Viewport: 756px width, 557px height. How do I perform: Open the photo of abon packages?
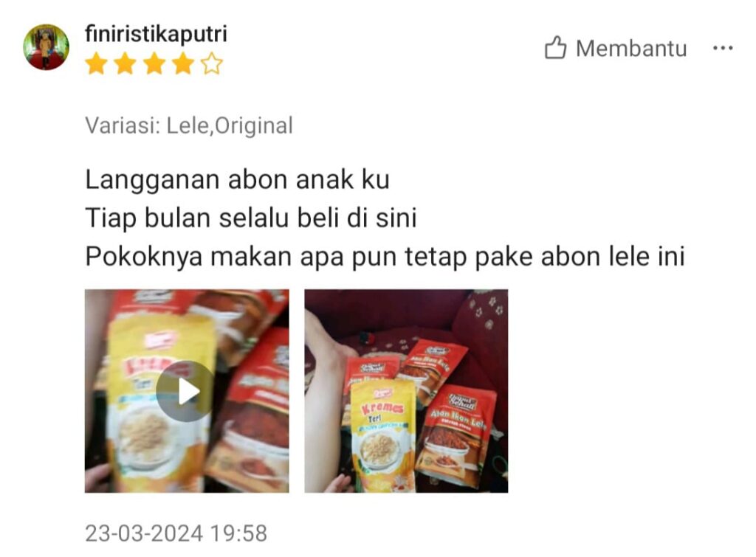coord(407,391)
